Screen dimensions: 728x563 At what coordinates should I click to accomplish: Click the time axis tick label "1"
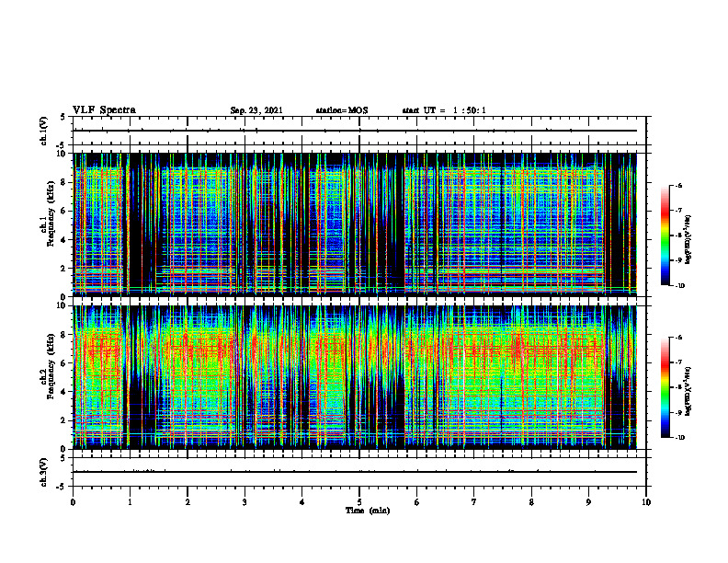pos(130,501)
